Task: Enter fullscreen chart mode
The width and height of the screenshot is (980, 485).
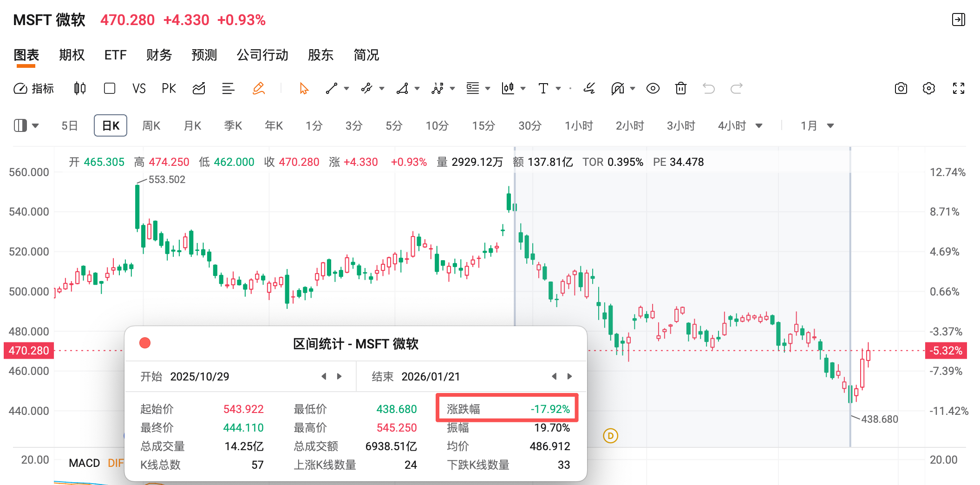Action: click(959, 88)
